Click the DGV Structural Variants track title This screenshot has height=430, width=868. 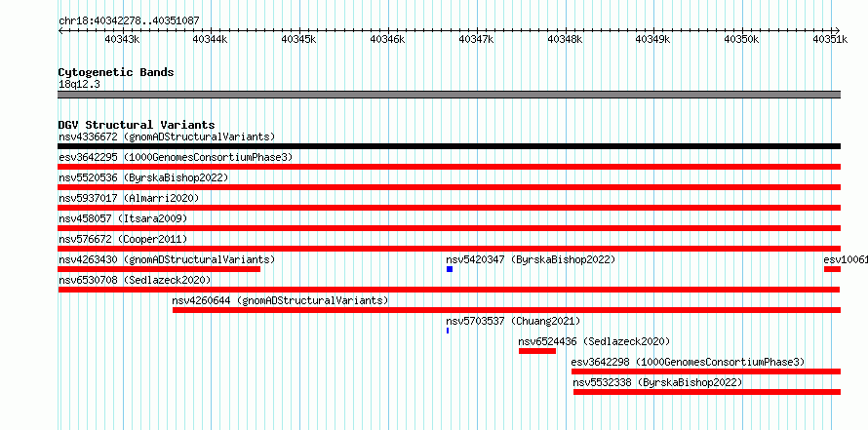pos(137,125)
